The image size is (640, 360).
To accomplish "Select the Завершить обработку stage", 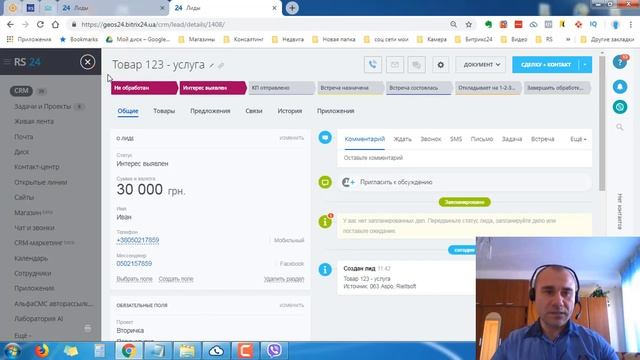I will click(557, 88).
